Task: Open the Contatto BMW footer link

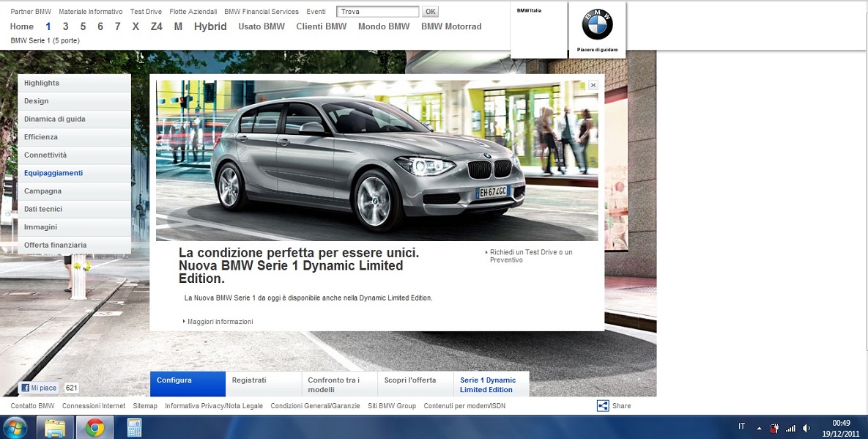Action: [33, 406]
